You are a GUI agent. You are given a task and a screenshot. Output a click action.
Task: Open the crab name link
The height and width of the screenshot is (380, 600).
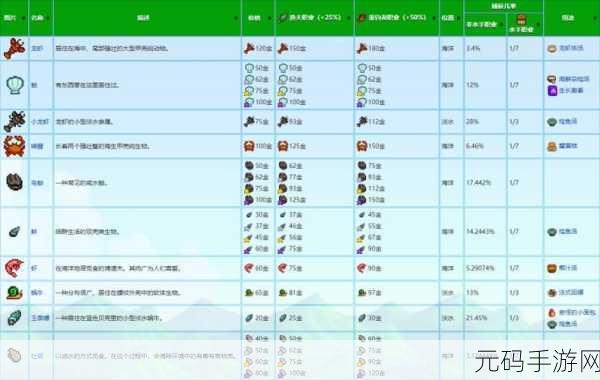click(x=37, y=146)
